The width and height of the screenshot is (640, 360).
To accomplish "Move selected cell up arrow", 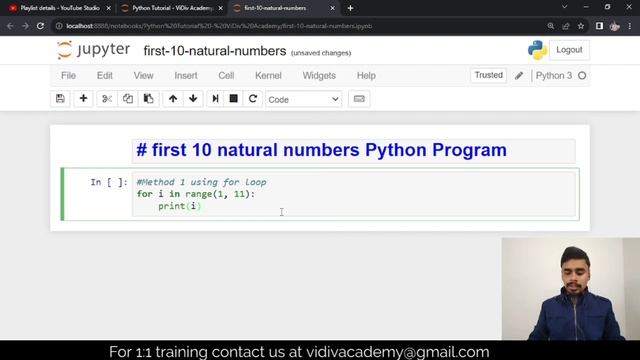I will pyautogui.click(x=173, y=99).
